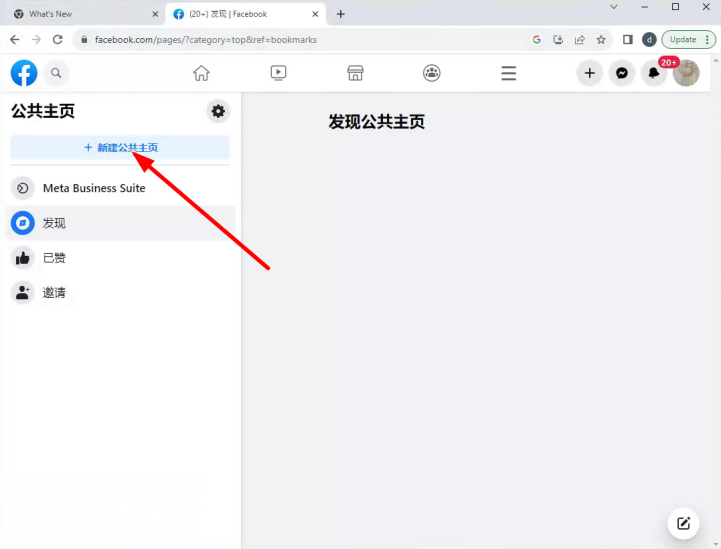Go to Home feed icon

201,73
